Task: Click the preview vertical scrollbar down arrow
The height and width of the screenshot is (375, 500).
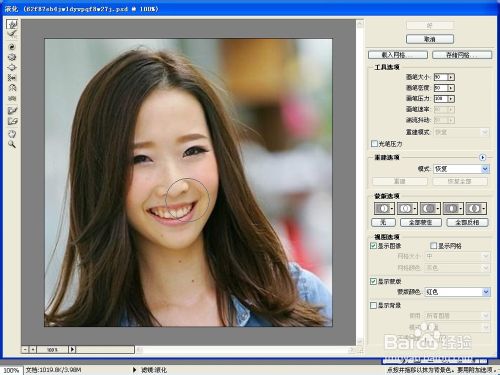Action: [360, 341]
